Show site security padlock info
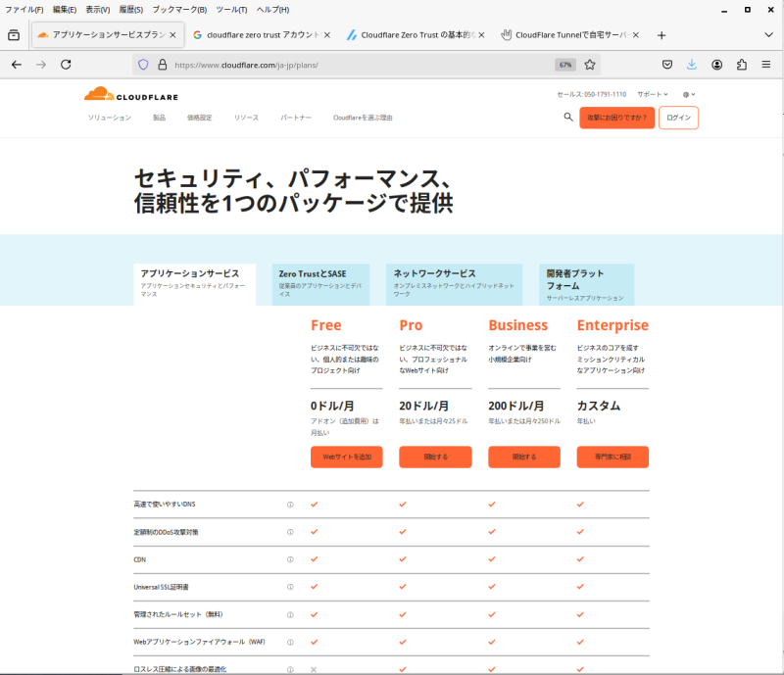This screenshot has width=784, height=675. click(x=162, y=65)
